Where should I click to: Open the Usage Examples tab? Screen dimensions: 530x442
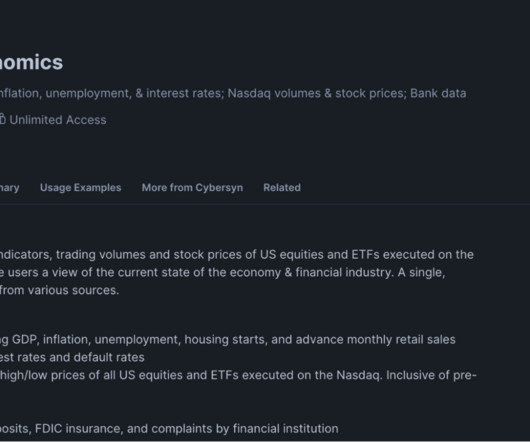[x=80, y=188]
